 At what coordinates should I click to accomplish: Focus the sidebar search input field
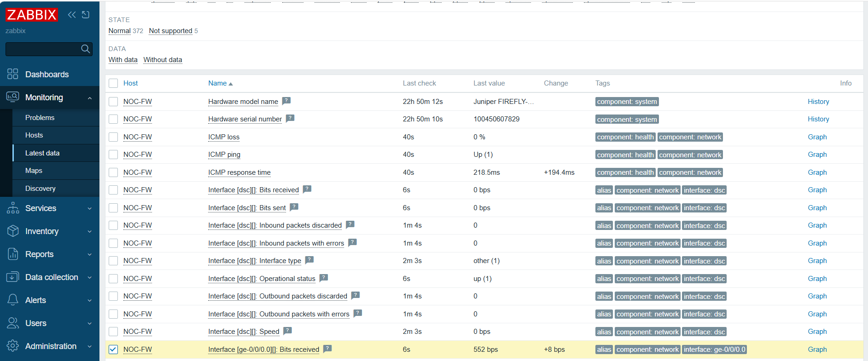(42, 49)
